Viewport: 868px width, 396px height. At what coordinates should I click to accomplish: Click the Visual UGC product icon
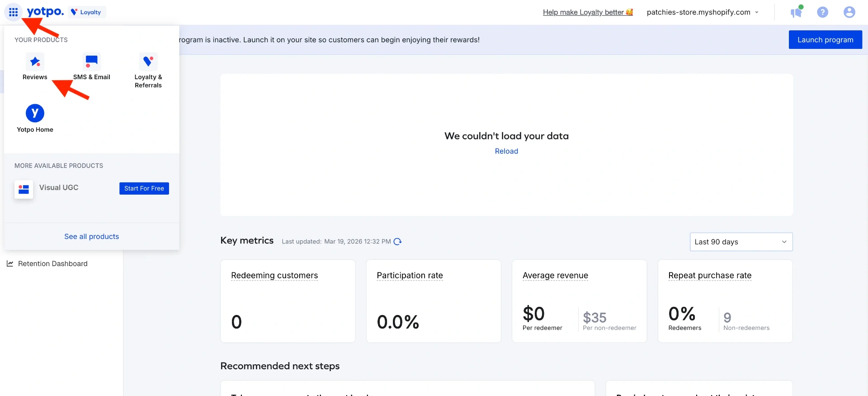coord(24,190)
